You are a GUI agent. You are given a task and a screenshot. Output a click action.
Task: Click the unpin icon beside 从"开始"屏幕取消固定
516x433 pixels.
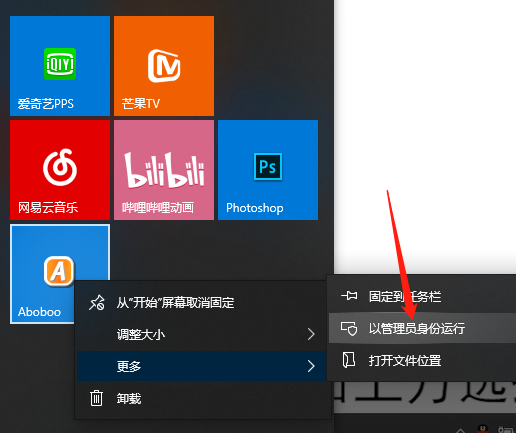97,303
